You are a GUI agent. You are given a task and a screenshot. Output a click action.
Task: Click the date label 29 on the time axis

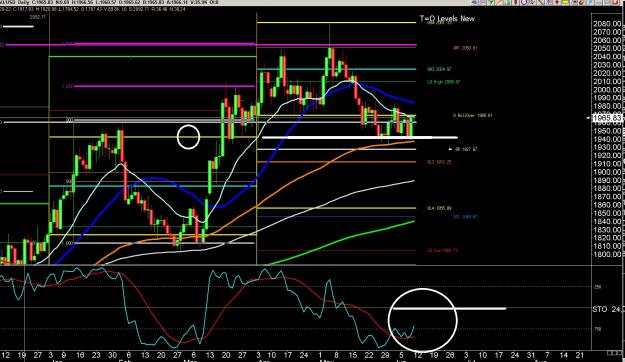coord(385,355)
